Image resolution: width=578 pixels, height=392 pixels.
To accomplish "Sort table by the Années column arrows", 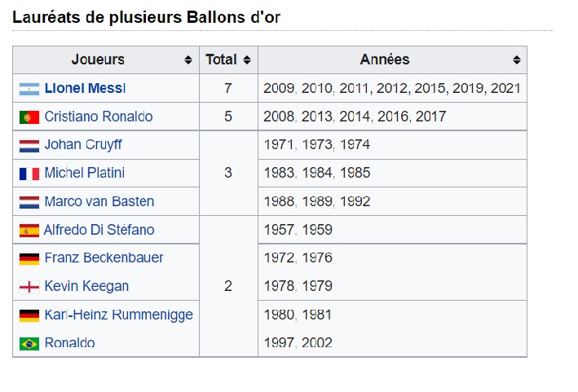I will [x=517, y=60].
